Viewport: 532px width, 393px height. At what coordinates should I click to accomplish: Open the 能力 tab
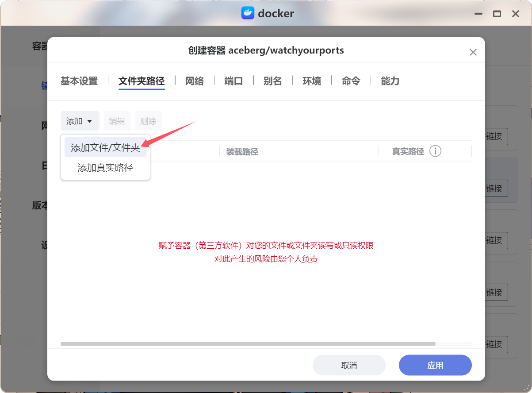pos(390,81)
